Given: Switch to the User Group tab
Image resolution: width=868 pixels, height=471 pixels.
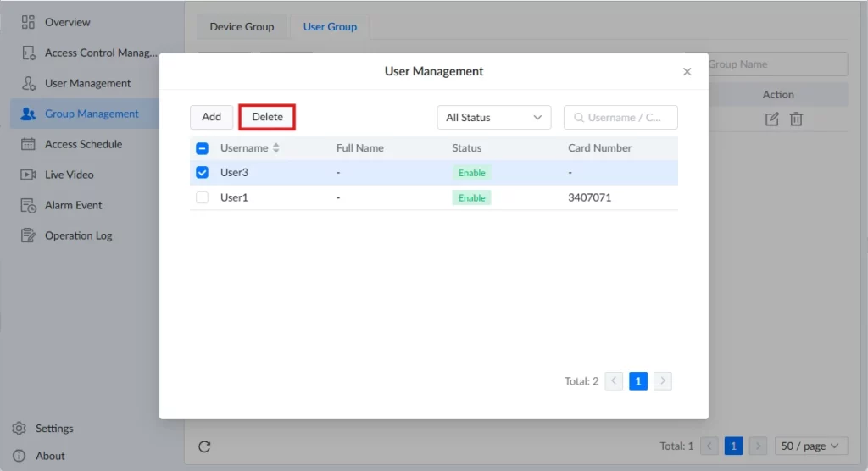Looking at the screenshot, I should (330, 26).
